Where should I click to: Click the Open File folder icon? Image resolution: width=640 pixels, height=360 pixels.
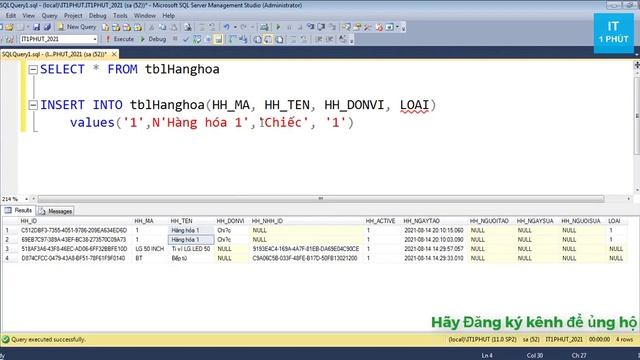tap(9, 27)
